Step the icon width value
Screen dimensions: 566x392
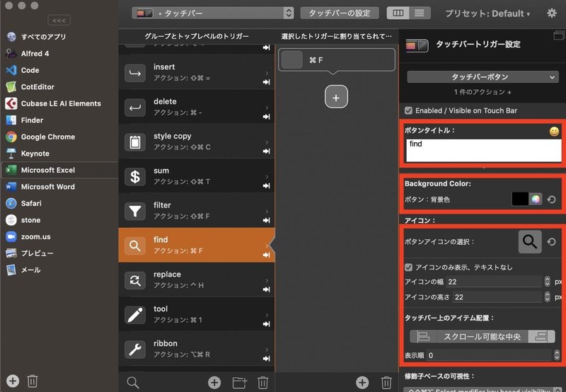(x=547, y=282)
